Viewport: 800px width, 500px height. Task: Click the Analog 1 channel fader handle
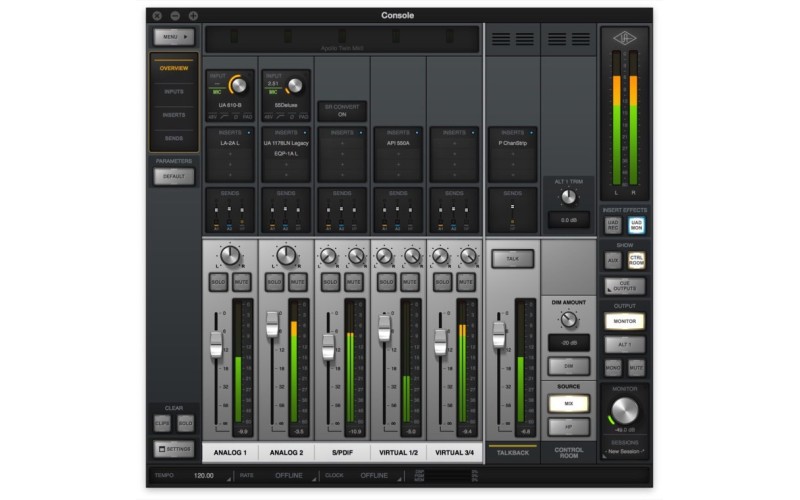tap(216, 344)
